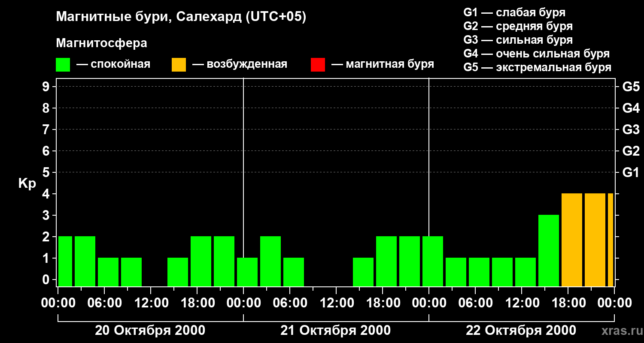Viewport: 644px width, 343px height.
Task: Click the G2 label on the right axis
Action: (x=631, y=151)
